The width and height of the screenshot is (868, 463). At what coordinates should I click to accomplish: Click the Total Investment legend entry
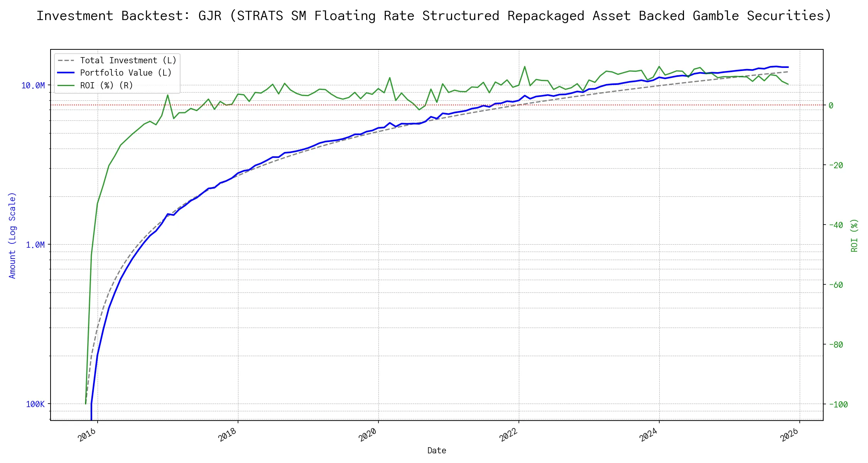click(128, 61)
